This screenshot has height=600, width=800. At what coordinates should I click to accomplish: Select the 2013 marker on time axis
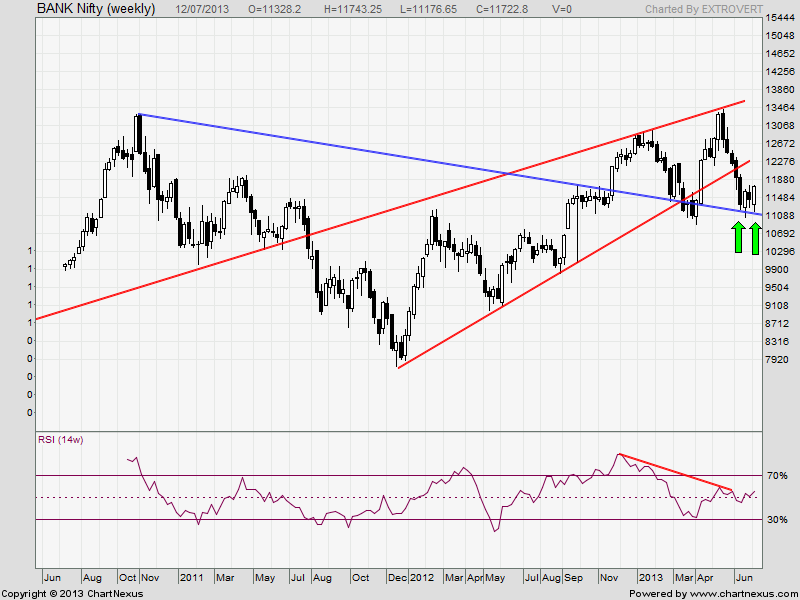click(651, 578)
